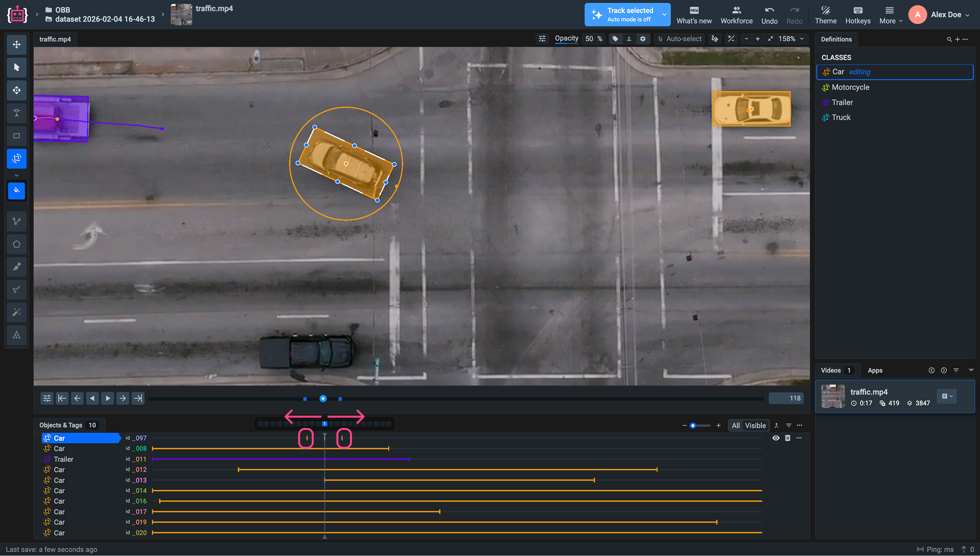Screen dimensions: 980x556
Task: Click the Undo button
Action: point(769,15)
